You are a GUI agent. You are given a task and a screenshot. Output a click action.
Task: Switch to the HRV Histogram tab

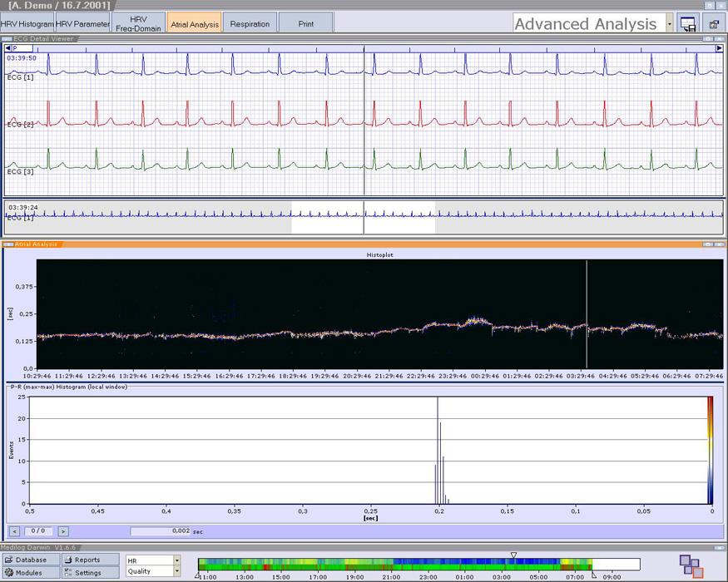tap(27, 24)
